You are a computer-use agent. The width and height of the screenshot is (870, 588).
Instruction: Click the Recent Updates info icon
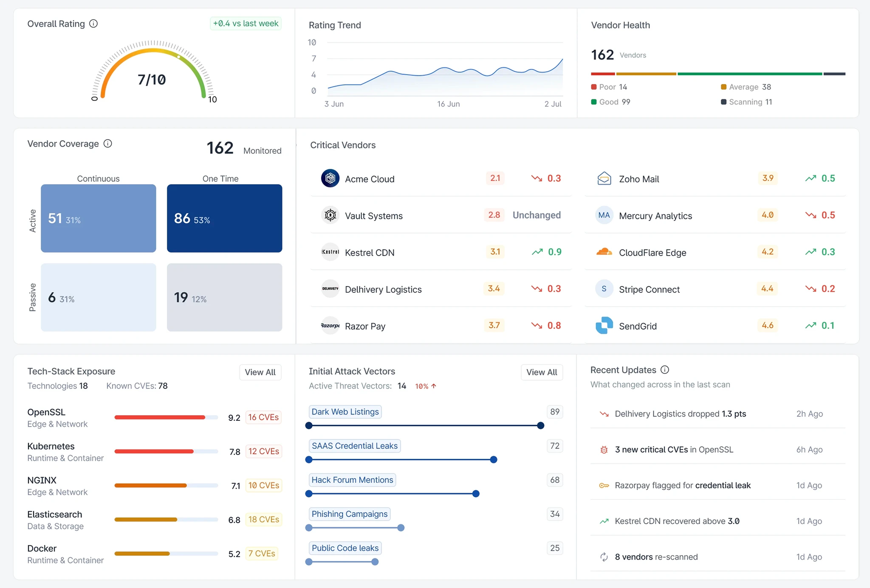pyautogui.click(x=665, y=370)
